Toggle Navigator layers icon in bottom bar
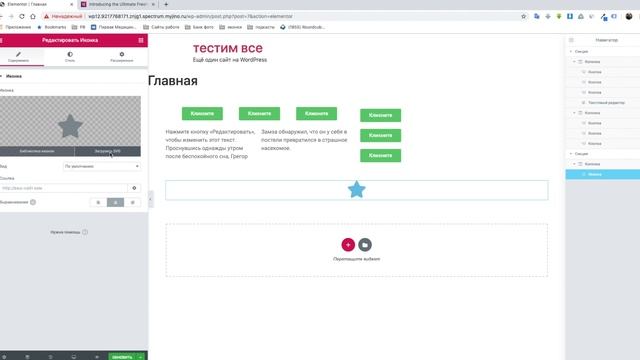The width and height of the screenshot is (640, 360). [x=27, y=357]
